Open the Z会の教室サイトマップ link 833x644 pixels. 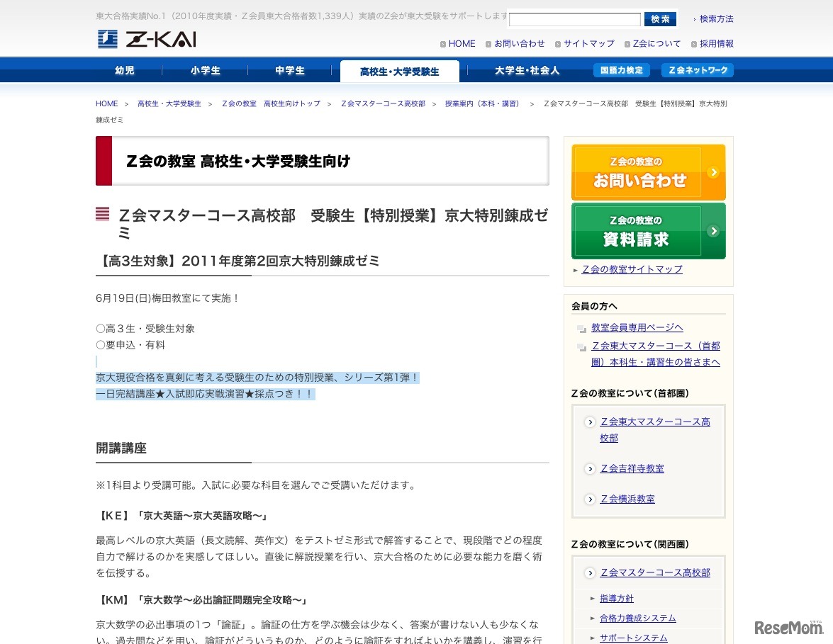(631, 269)
